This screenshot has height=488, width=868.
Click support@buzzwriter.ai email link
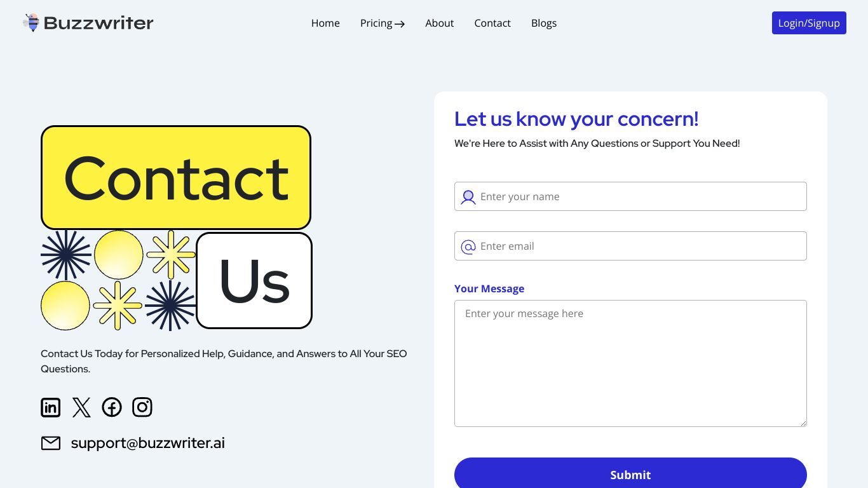click(148, 443)
